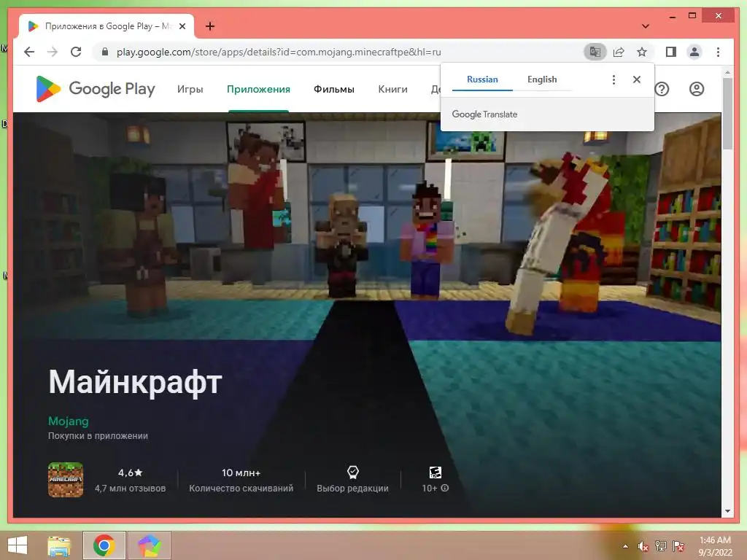Click the muted volume tray icon
This screenshot has width=747, height=560.
click(643, 546)
